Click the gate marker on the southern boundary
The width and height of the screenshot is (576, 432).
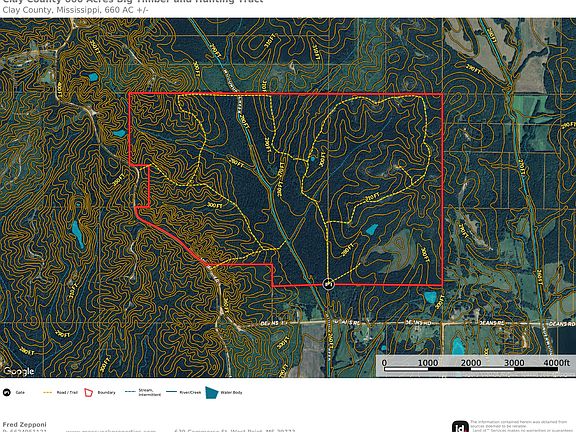pyautogui.click(x=328, y=284)
